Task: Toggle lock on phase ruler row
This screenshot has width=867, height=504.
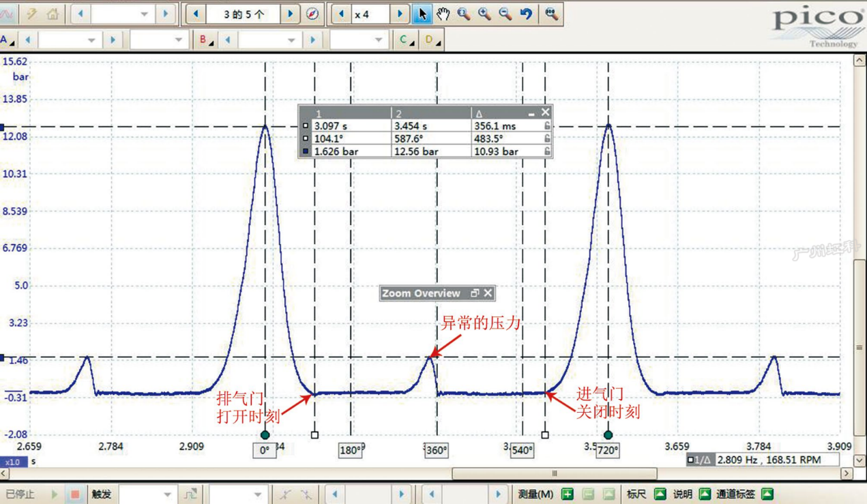Action: point(546,138)
